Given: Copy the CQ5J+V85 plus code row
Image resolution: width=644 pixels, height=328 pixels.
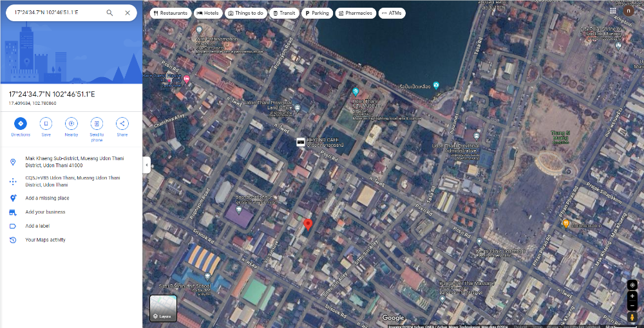Looking at the screenshot, I should (71, 181).
